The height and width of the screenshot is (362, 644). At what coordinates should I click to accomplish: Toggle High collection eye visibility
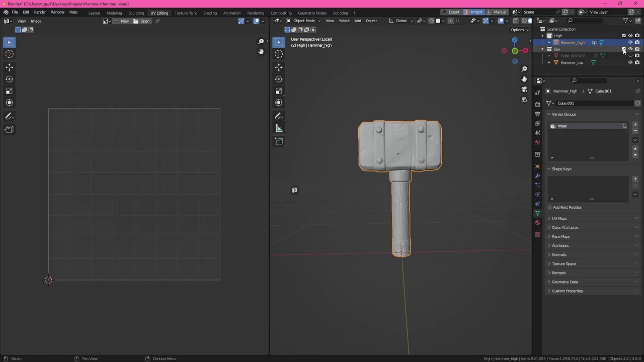click(x=630, y=36)
